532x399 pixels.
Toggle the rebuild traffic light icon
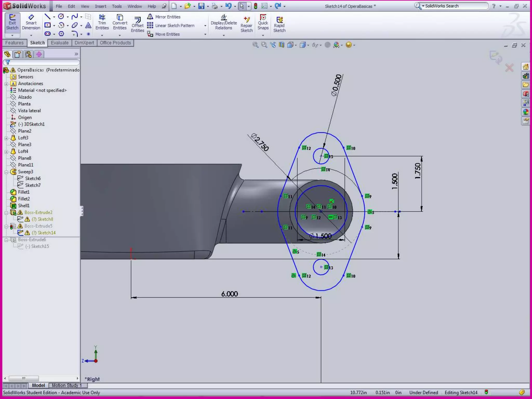click(256, 6)
